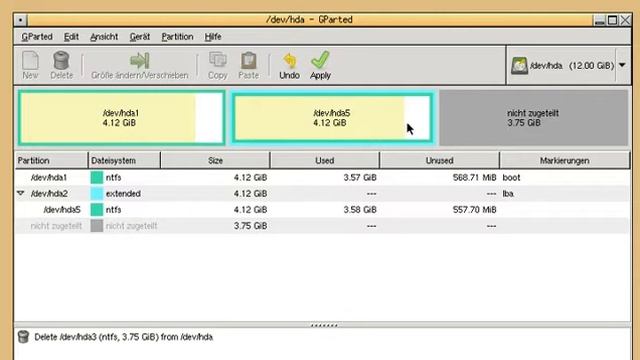The image size is (640, 360).
Task: Maximize the GParted window
Action: pos(612,20)
